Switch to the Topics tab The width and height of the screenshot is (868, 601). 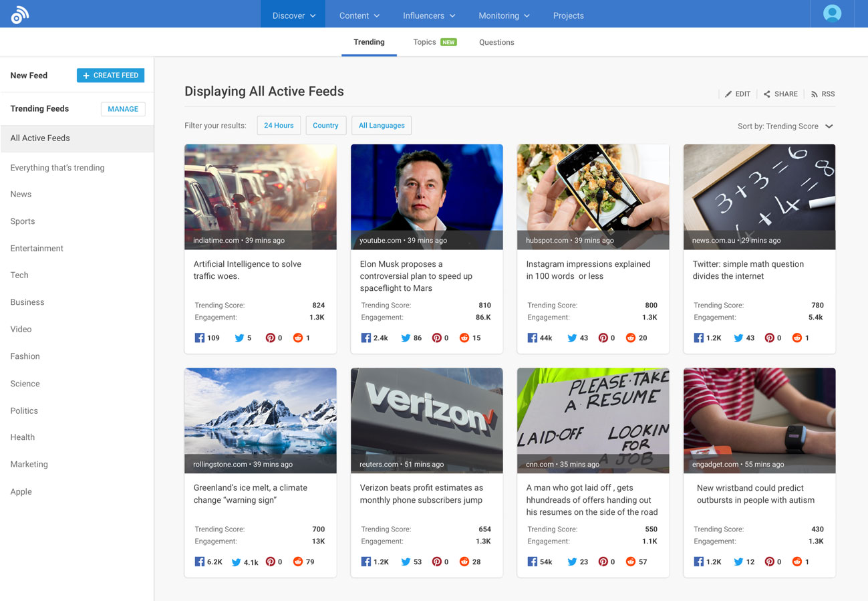pyautogui.click(x=424, y=41)
